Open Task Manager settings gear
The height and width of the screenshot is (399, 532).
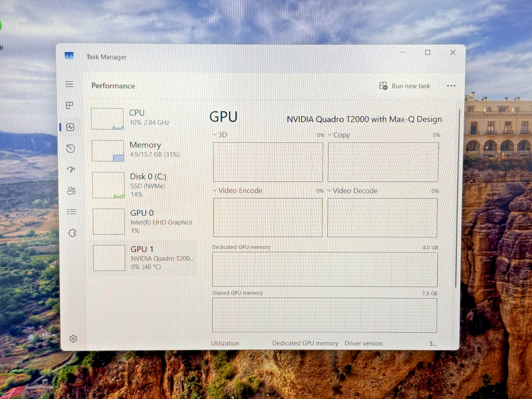[73, 338]
